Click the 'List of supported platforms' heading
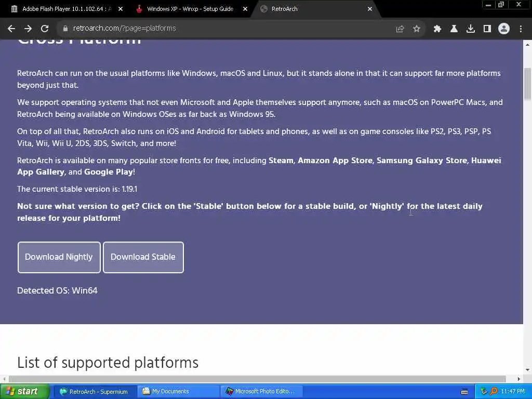This screenshot has width=532, height=399. pyautogui.click(x=108, y=362)
